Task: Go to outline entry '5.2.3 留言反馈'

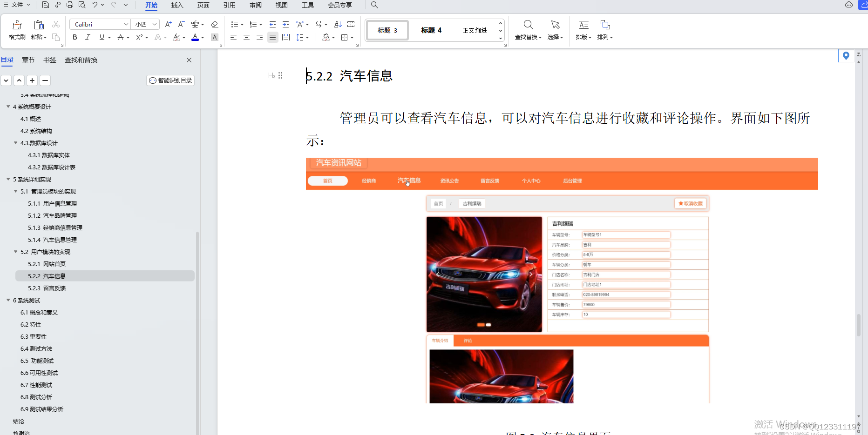Action: [x=47, y=288]
